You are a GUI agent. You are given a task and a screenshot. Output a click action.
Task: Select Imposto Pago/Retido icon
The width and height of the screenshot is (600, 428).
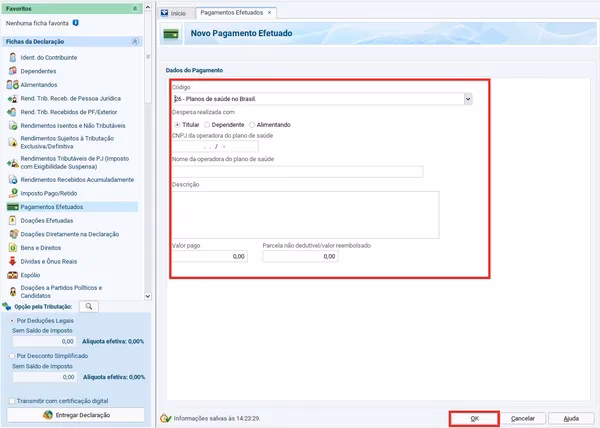click(12, 193)
